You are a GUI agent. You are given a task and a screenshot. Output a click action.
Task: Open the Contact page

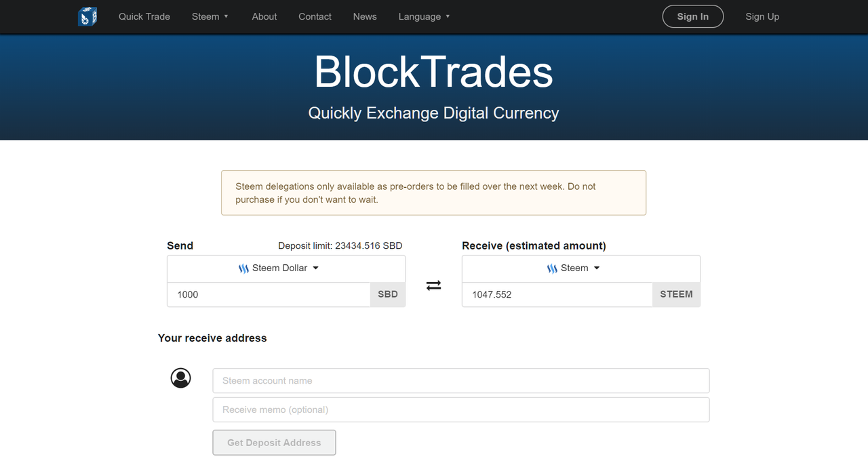point(315,16)
